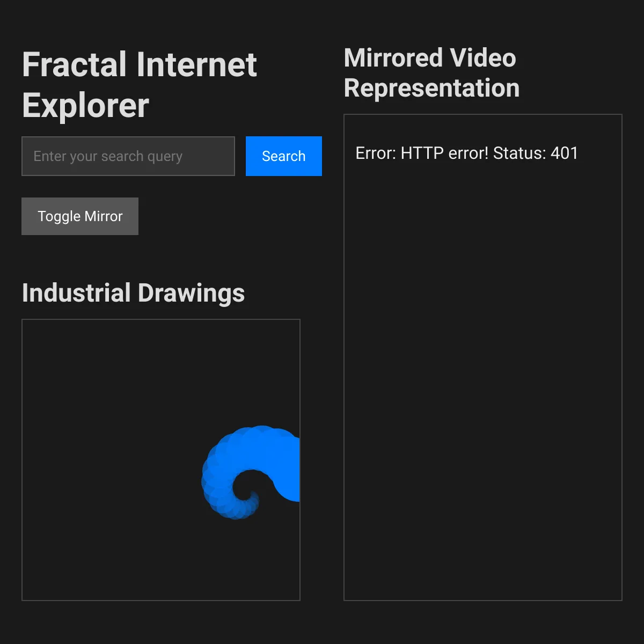
Task: Click the 'Error: HTTP error! Status: 401' message
Action: [x=467, y=153]
